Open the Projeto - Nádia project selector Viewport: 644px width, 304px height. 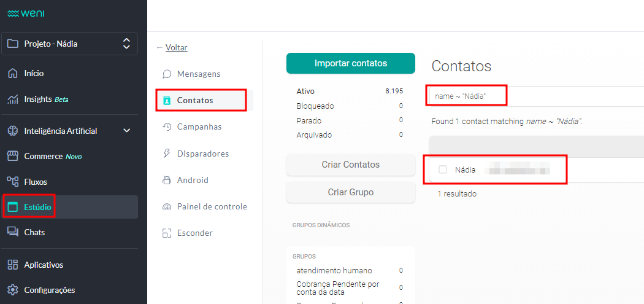click(69, 44)
